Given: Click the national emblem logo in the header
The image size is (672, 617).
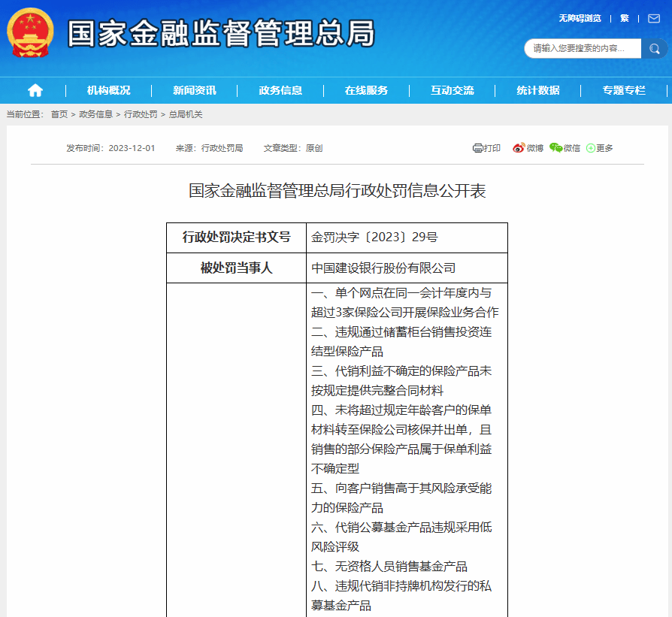Looking at the screenshot, I should point(29,33).
